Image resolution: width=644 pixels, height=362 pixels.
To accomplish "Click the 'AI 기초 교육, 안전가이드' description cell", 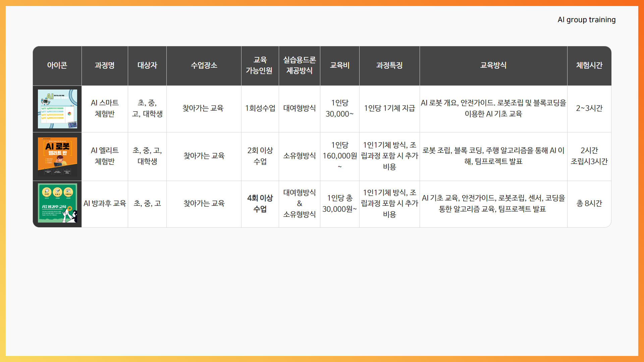I will click(x=493, y=204).
